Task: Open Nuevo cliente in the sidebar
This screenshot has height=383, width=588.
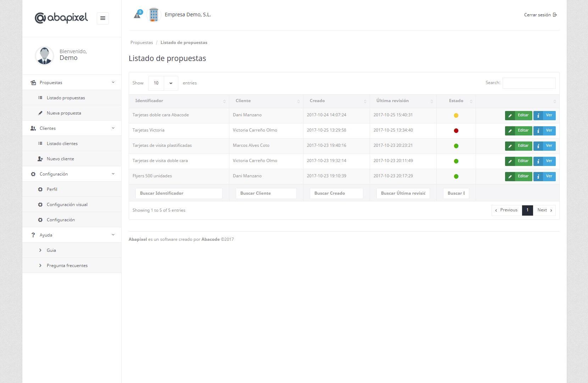Action: click(72, 159)
